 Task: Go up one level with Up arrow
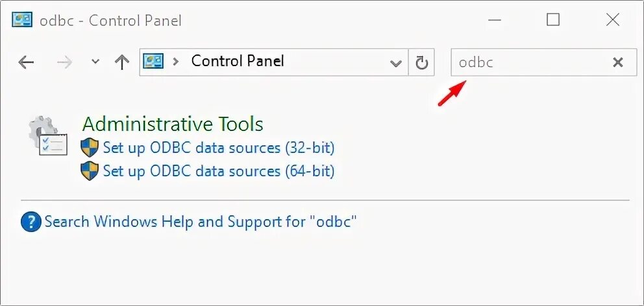[x=121, y=62]
